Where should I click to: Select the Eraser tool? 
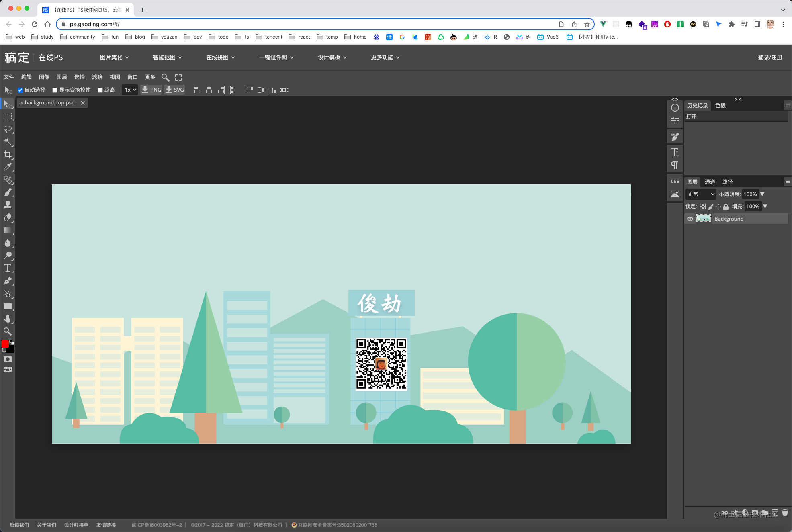pyautogui.click(x=8, y=218)
